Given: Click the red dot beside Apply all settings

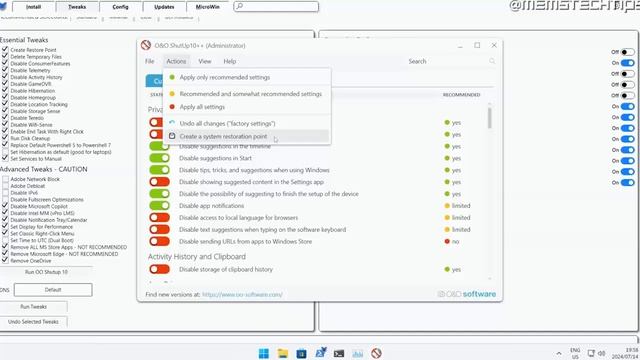Looking at the screenshot, I should click(x=172, y=107).
